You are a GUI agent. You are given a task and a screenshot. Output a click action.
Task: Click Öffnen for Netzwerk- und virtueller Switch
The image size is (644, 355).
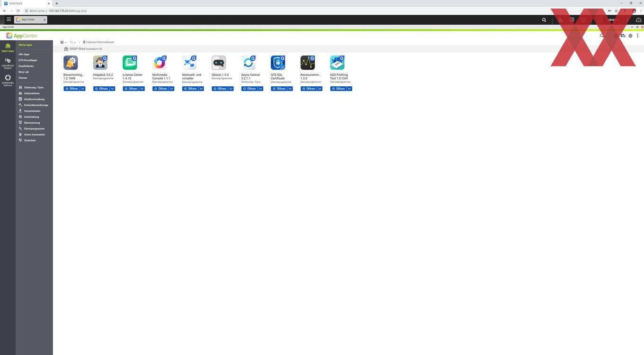pyautogui.click(x=190, y=89)
